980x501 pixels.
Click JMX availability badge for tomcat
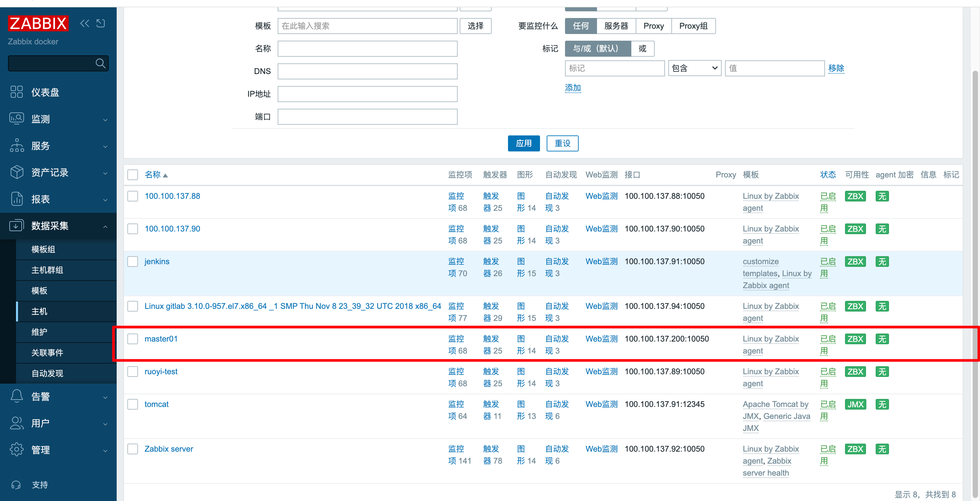(x=855, y=404)
